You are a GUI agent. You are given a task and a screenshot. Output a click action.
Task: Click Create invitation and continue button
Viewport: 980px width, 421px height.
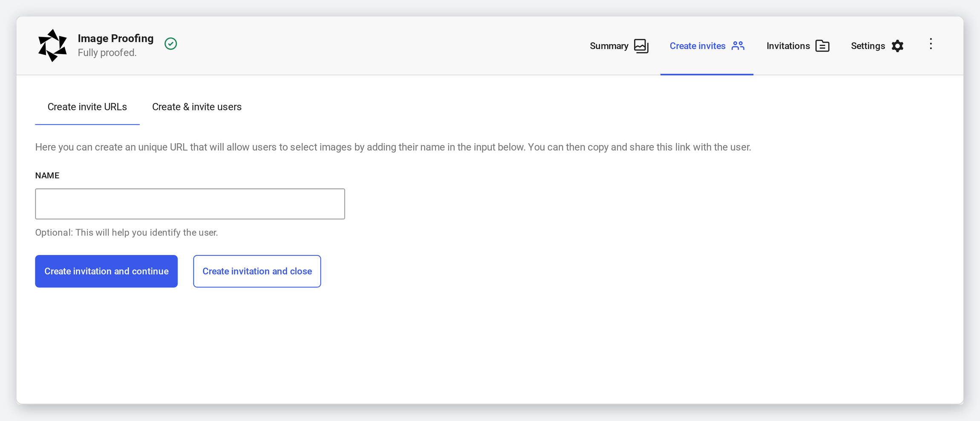(x=107, y=271)
